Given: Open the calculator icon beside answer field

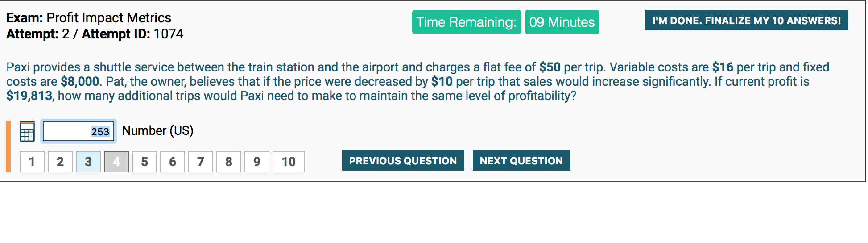Looking at the screenshot, I should click(27, 131).
